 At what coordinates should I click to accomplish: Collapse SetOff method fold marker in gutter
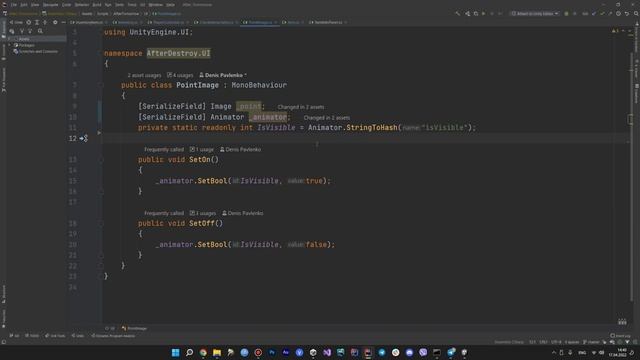[x=100, y=223]
